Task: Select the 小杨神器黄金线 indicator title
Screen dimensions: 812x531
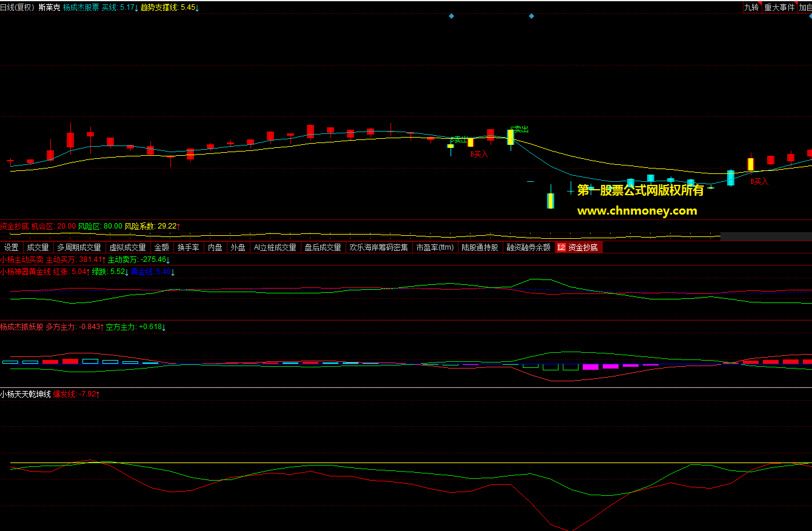Action: [25, 272]
